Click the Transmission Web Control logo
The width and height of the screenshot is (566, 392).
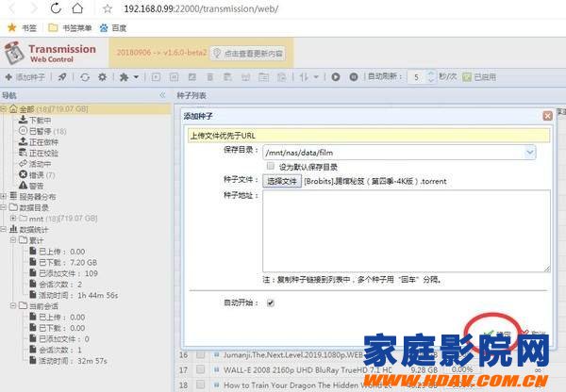click(x=50, y=53)
